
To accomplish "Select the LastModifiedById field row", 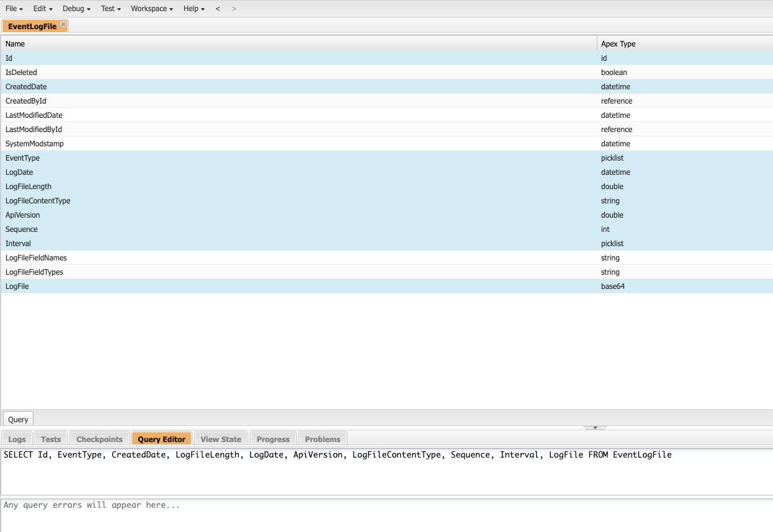I will click(x=386, y=130).
